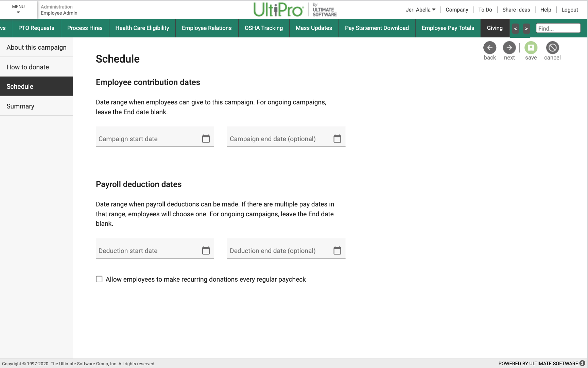Switch to the Giving tab
Viewport: 588px width, 368px height.
(495, 28)
